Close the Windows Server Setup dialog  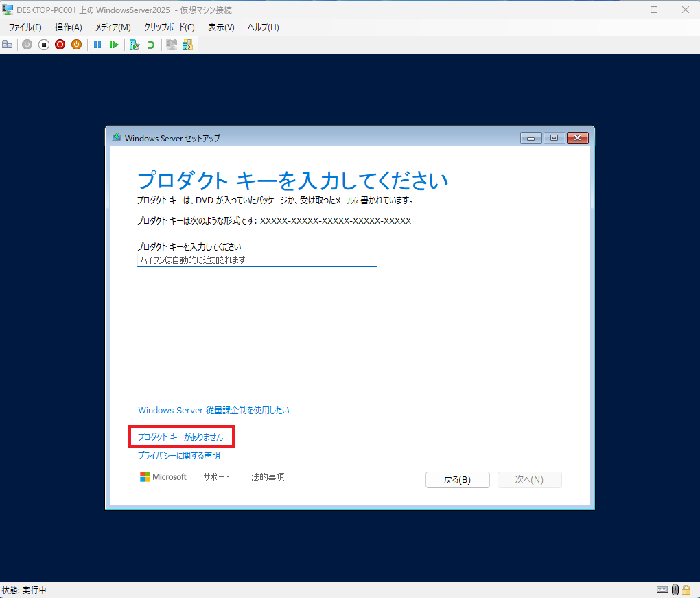pos(578,138)
